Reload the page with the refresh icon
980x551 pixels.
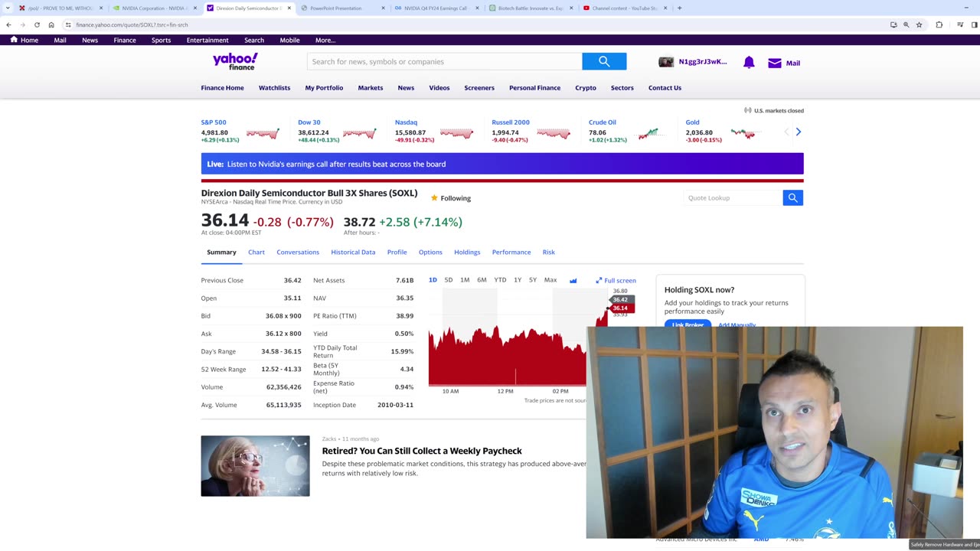tap(37, 24)
